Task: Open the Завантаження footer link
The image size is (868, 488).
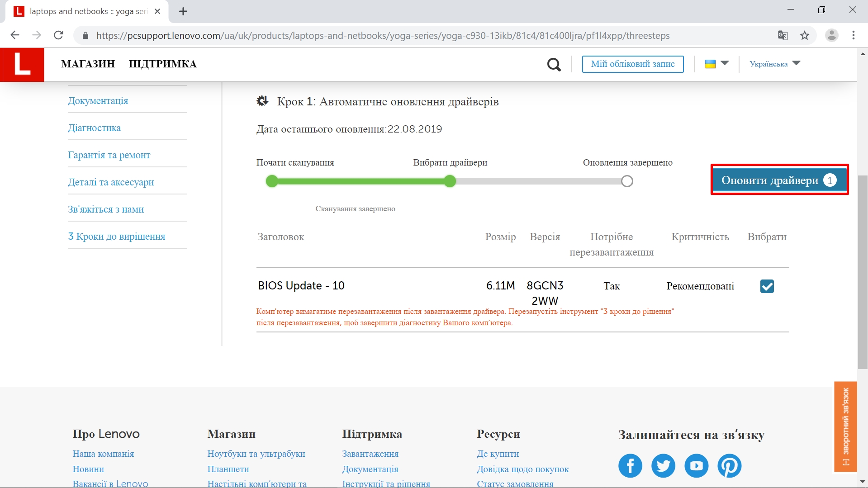Action: coord(370,454)
